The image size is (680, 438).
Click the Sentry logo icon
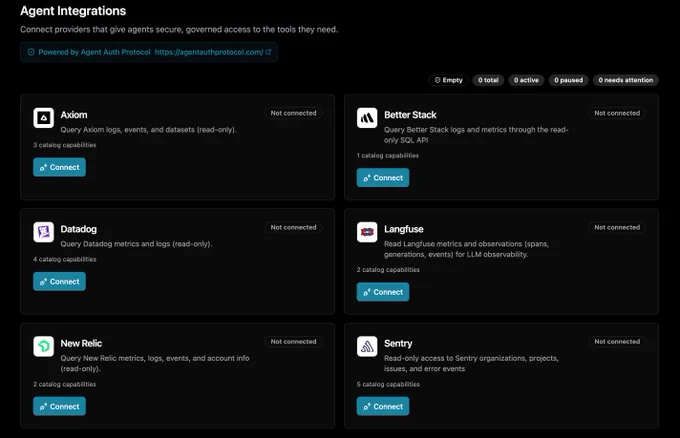(367, 346)
